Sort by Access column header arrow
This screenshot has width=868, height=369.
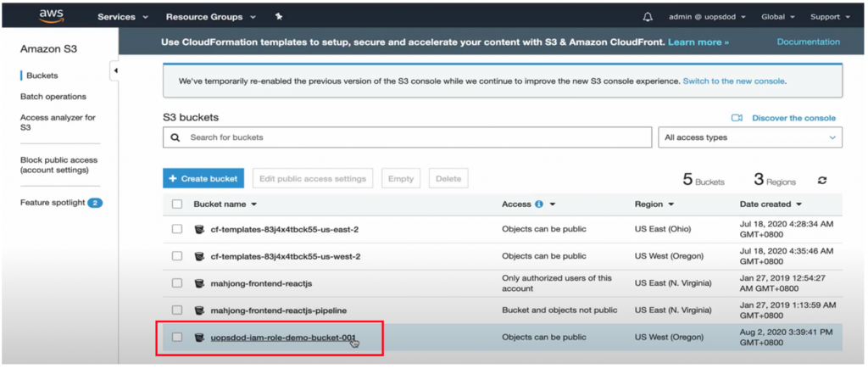click(552, 204)
